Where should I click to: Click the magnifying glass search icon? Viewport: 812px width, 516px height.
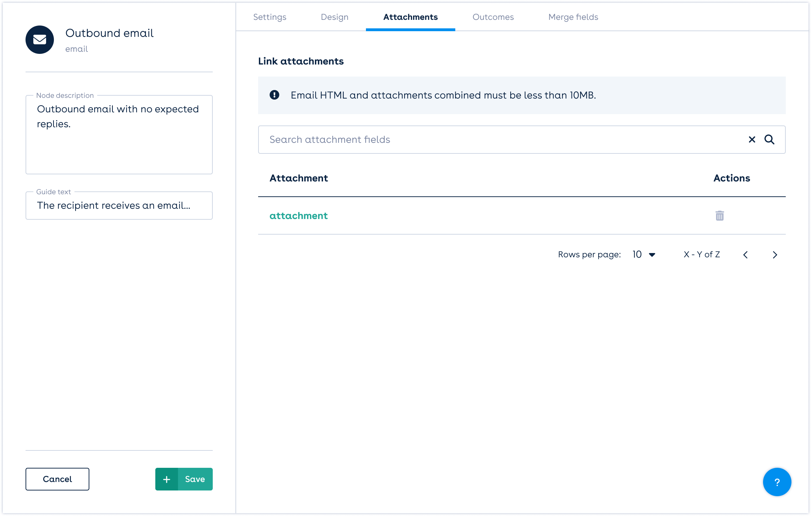769,140
